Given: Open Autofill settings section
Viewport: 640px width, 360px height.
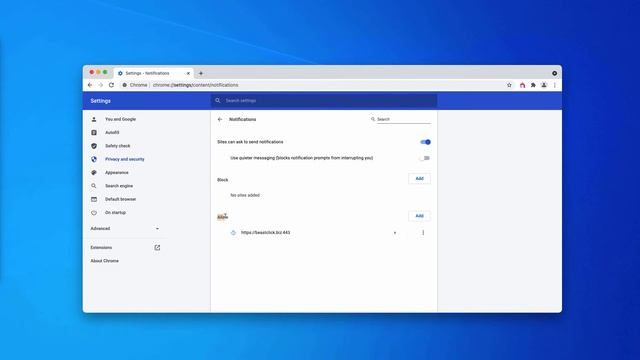Looking at the screenshot, I should point(112,132).
